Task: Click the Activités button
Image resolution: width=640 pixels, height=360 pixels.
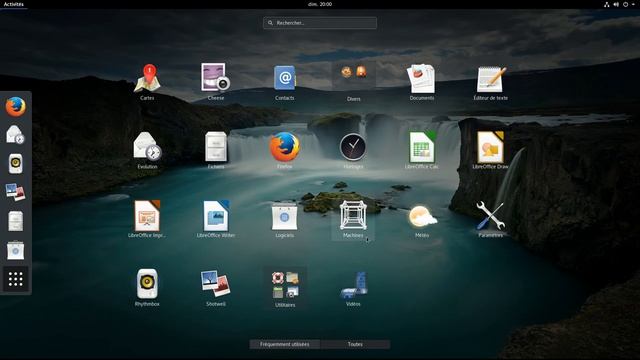Action: [13, 4]
